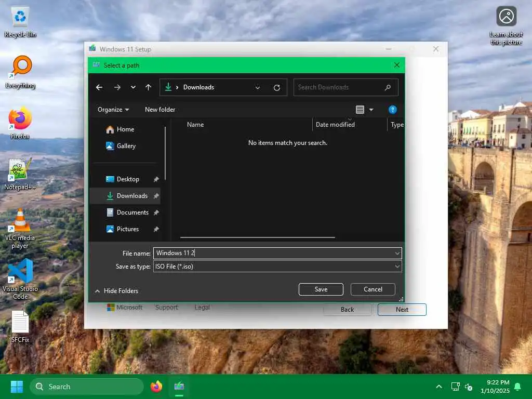Open Pictures in navigation pane

point(128,229)
